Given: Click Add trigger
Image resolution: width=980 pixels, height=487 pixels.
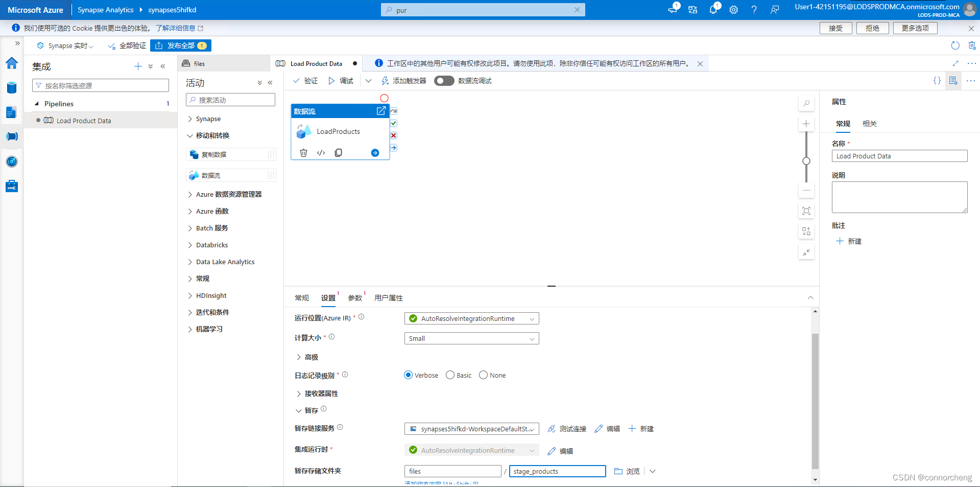Looking at the screenshot, I should point(403,81).
